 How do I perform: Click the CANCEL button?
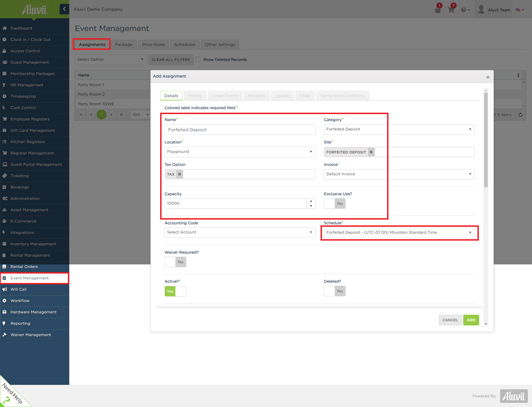pyautogui.click(x=450, y=320)
